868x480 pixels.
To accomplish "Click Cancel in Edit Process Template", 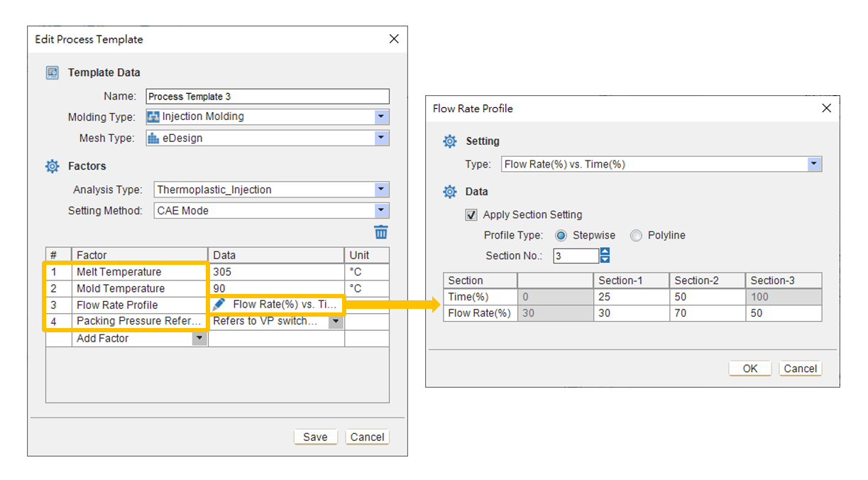I will coord(367,437).
